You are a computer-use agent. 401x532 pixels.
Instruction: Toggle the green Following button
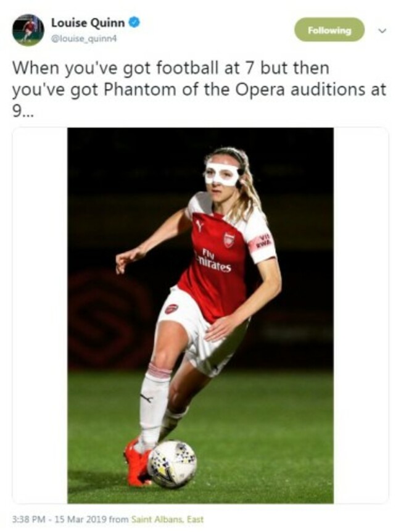pyautogui.click(x=329, y=30)
